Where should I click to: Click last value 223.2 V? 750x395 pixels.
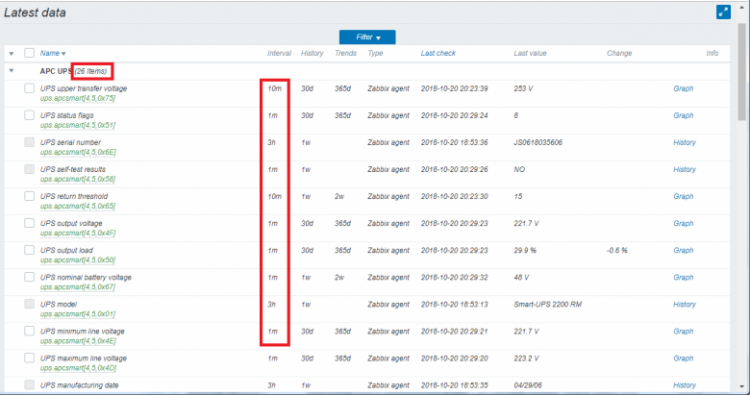(527, 358)
